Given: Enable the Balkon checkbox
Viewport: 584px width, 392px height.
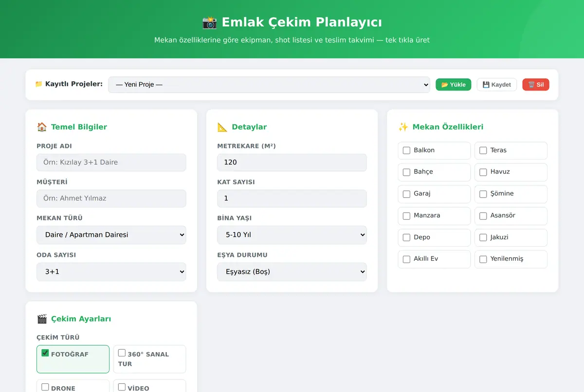Looking at the screenshot, I should (x=406, y=151).
